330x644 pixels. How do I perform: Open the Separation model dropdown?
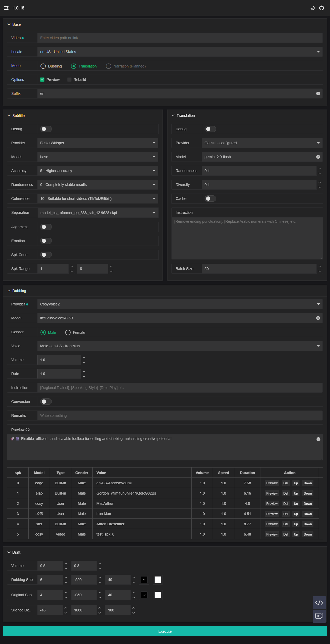tap(98, 213)
